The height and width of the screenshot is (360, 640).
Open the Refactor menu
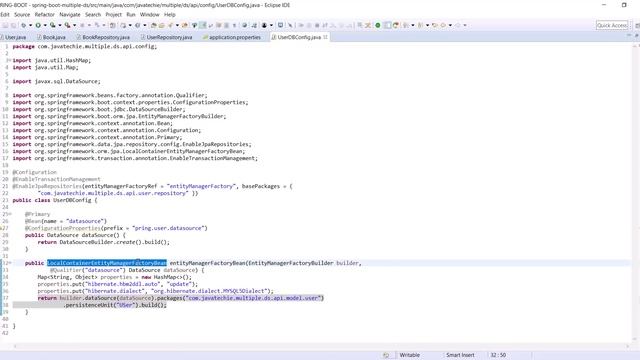(x=44, y=14)
